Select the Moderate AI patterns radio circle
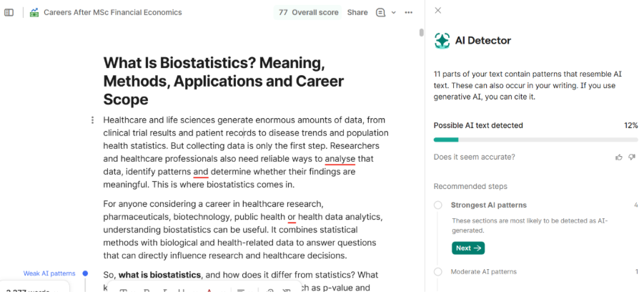This screenshot has width=644, height=292. 438,271
